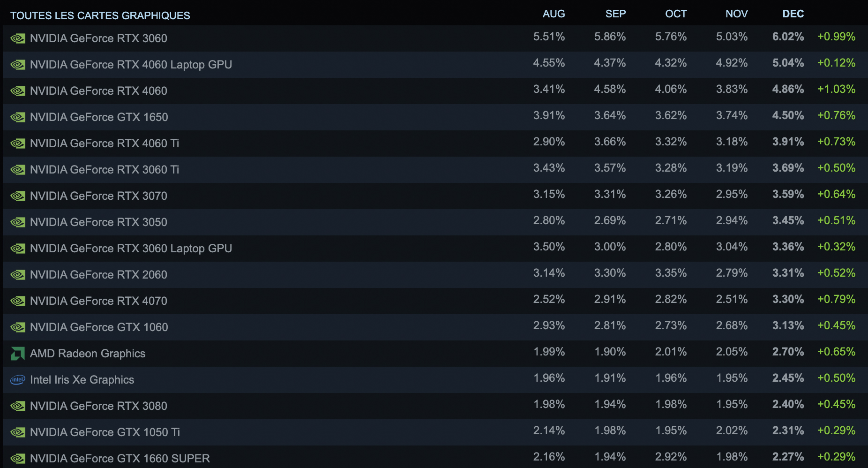The height and width of the screenshot is (468, 868).
Task: Click the NVIDIA logo beside RTX 3060 Ti
Action: [x=18, y=170]
